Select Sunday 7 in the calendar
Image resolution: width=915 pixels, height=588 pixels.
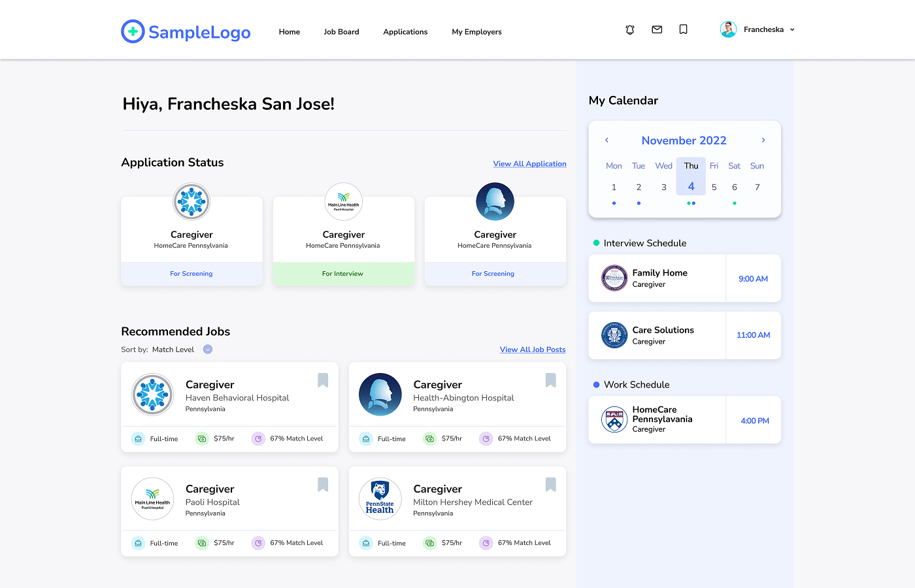point(757,188)
